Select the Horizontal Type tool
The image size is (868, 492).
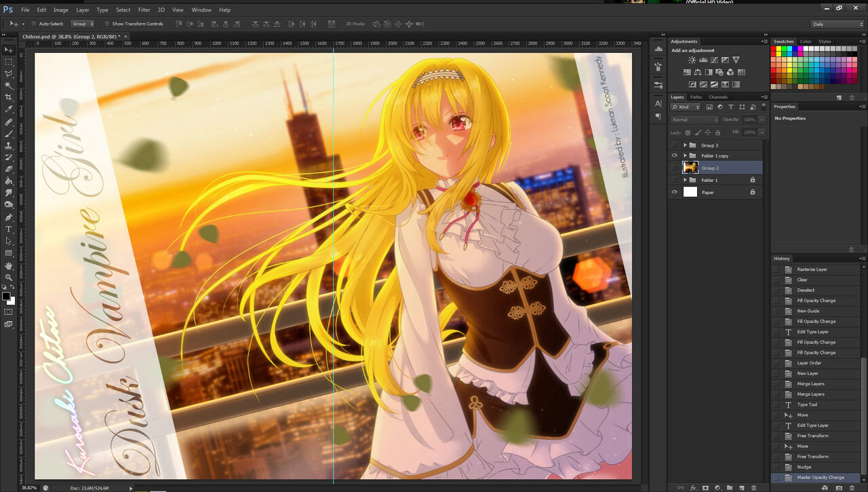pos(9,229)
